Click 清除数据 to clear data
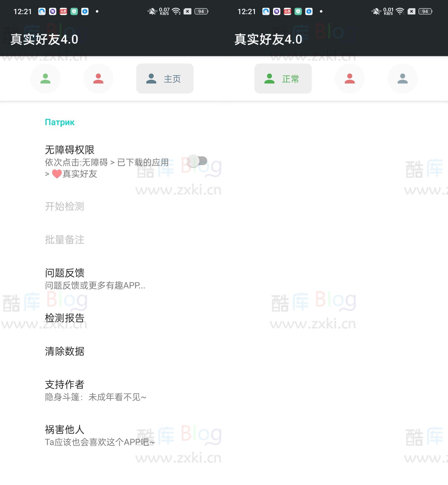This screenshot has width=448, height=485. tap(65, 352)
